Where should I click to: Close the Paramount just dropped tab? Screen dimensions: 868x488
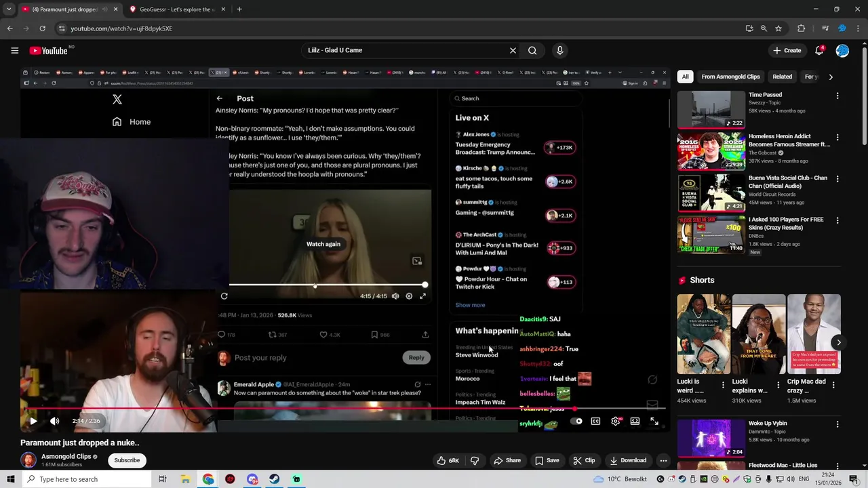115,9
